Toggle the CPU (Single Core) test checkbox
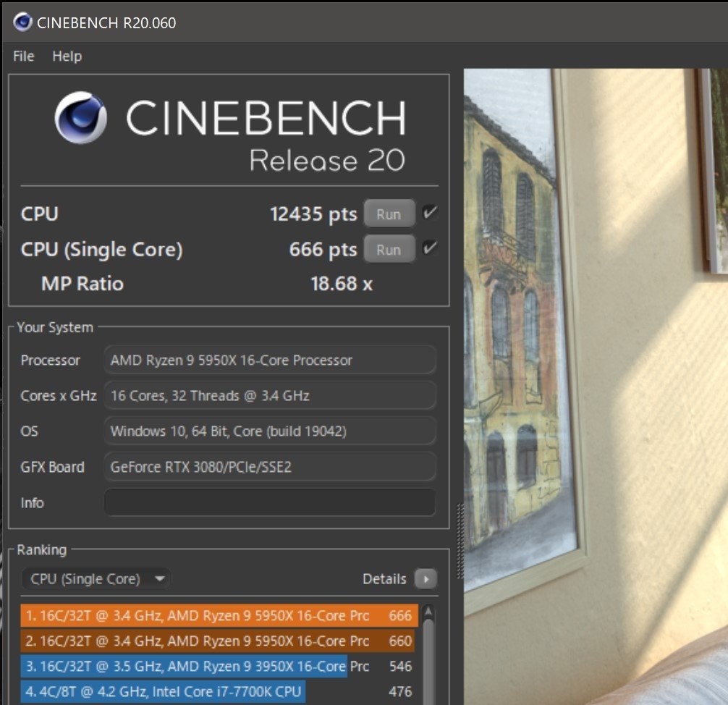 point(429,248)
